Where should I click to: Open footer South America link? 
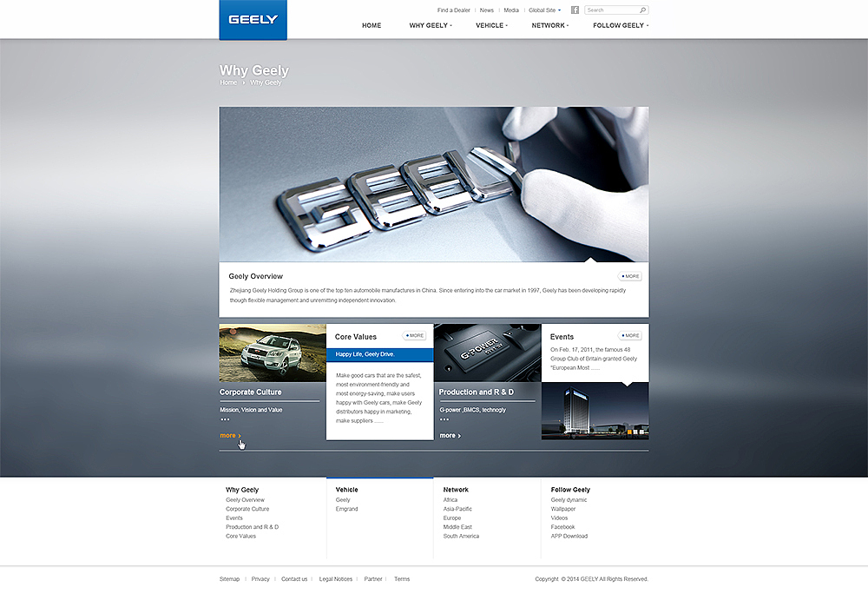[461, 537]
